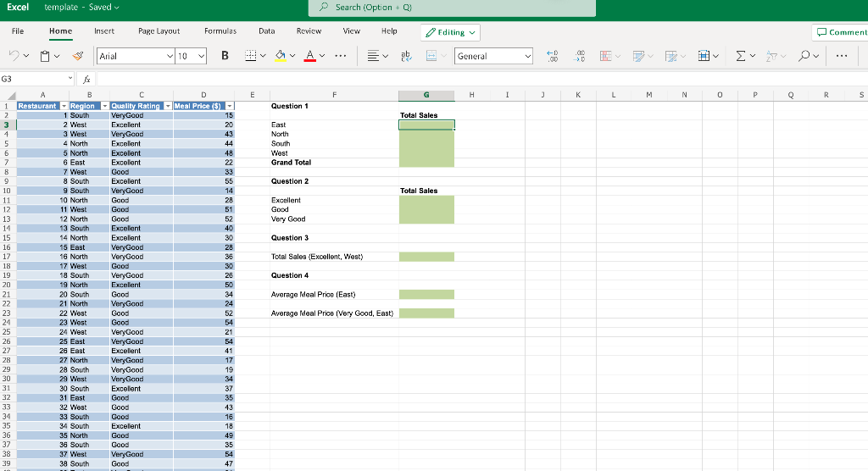Click the Sort & Filter icon

pos(771,56)
